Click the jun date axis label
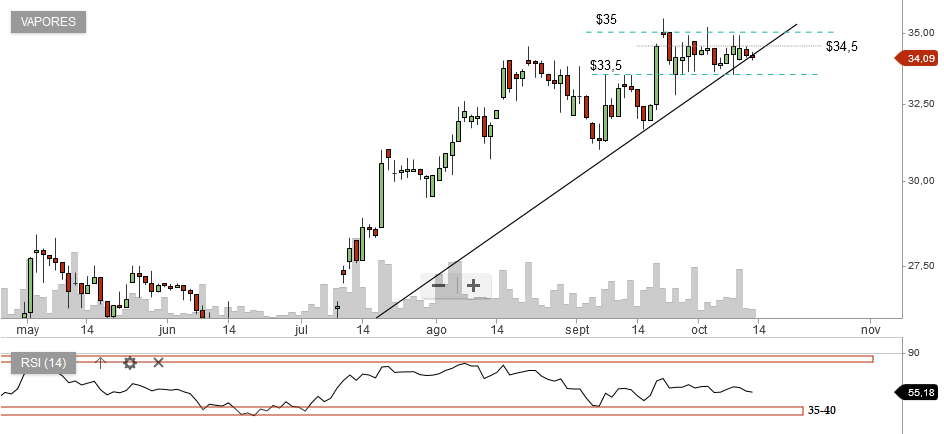The image size is (944, 434). 167,330
